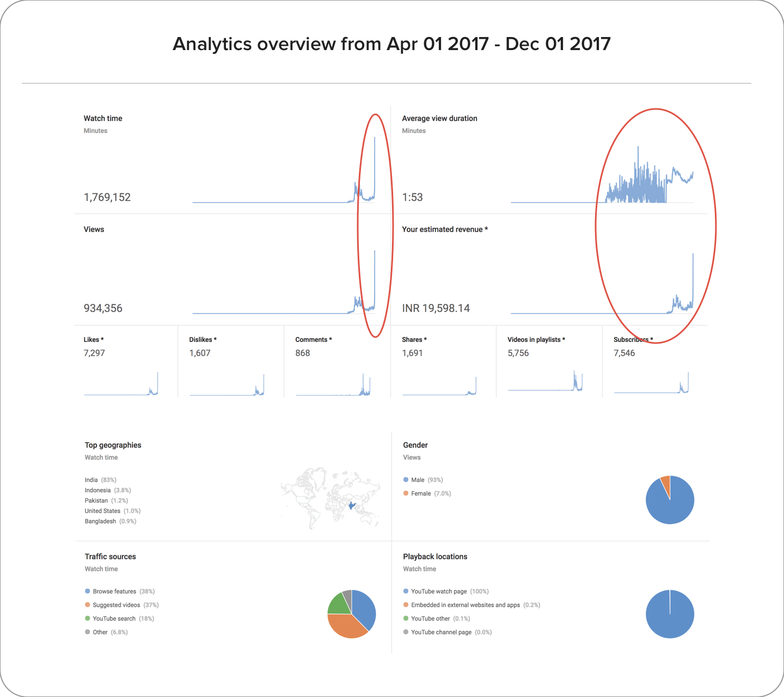Select Indonesia (3.8%) in geographies list
This screenshot has width=784, height=697.
click(108, 490)
